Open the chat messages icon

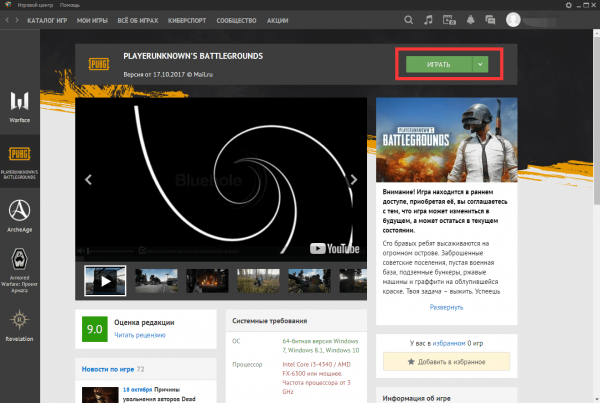coord(490,20)
